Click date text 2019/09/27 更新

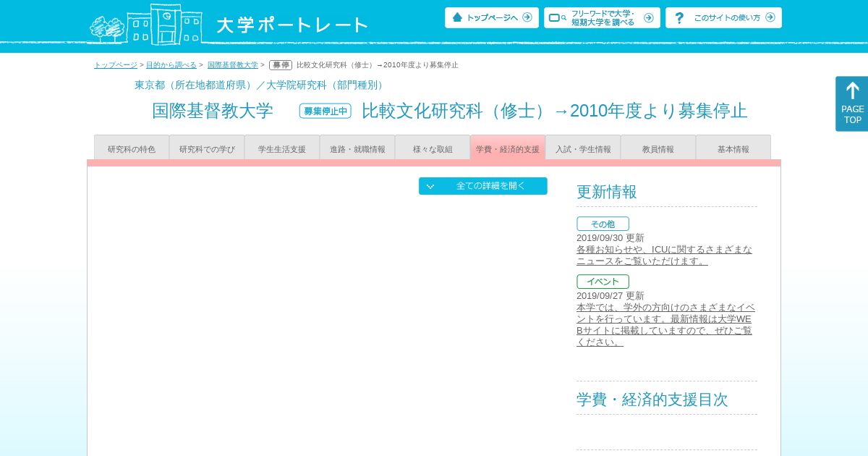tap(610, 295)
